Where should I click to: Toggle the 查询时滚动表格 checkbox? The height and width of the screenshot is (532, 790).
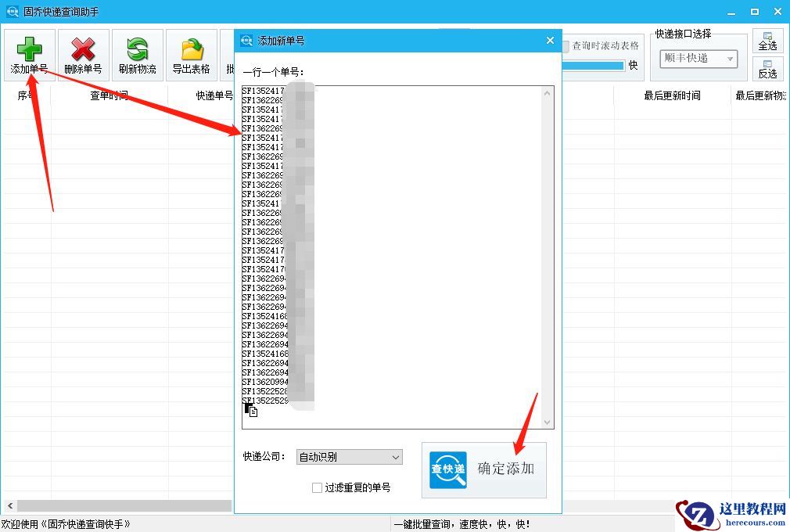[566, 46]
